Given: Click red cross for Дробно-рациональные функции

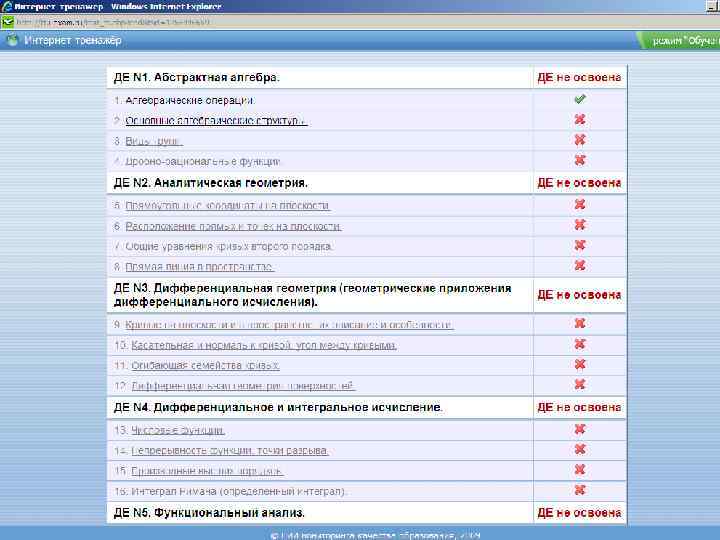Looking at the screenshot, I should coord(580,160).
